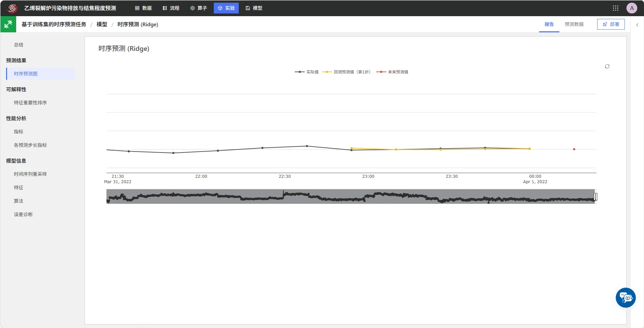The image size is (644, 328).
Task: Click inside the range slider overview strip
Action: tap(351, 196)
